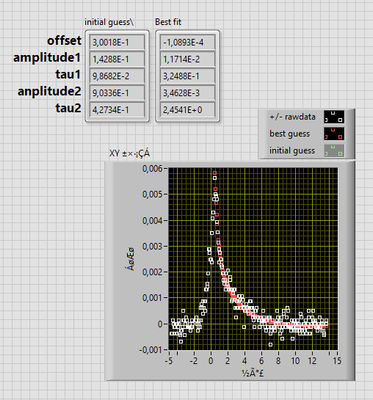Select the initial guess offset field

[117, 42]
